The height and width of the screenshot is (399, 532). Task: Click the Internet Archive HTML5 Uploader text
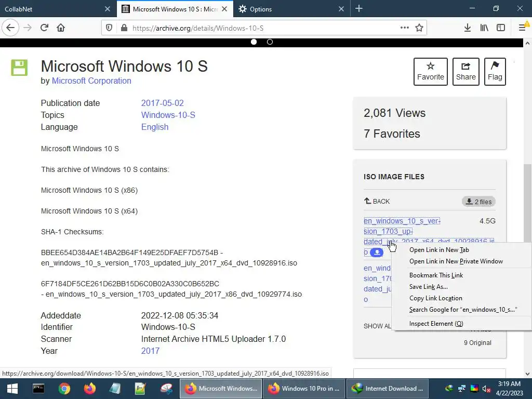coord(214,339)
